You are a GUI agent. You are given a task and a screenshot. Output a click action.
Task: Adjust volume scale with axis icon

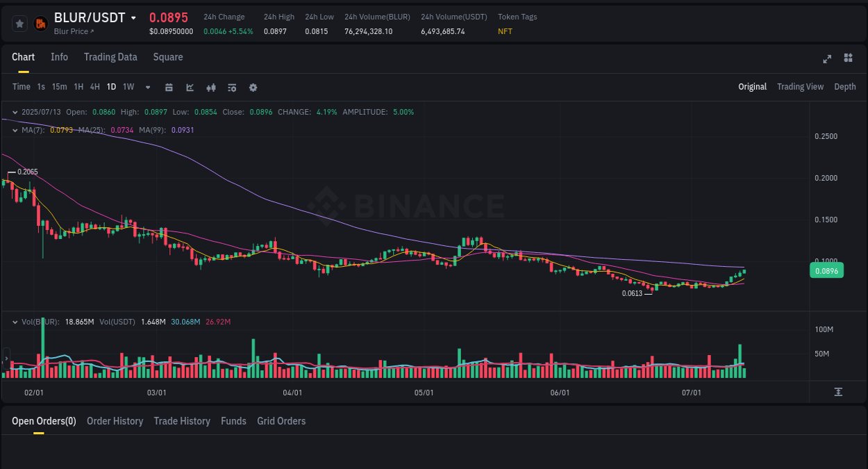(837, 391)
